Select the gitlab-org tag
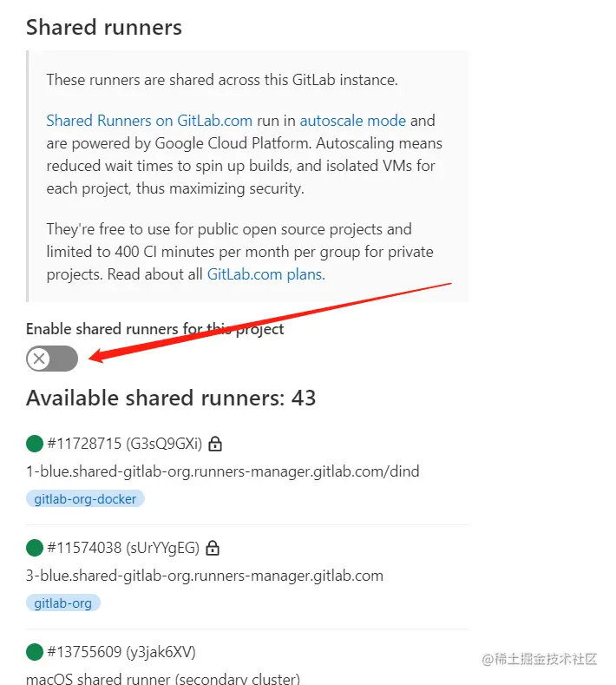The image size is (616, 685). click(62, 603)
